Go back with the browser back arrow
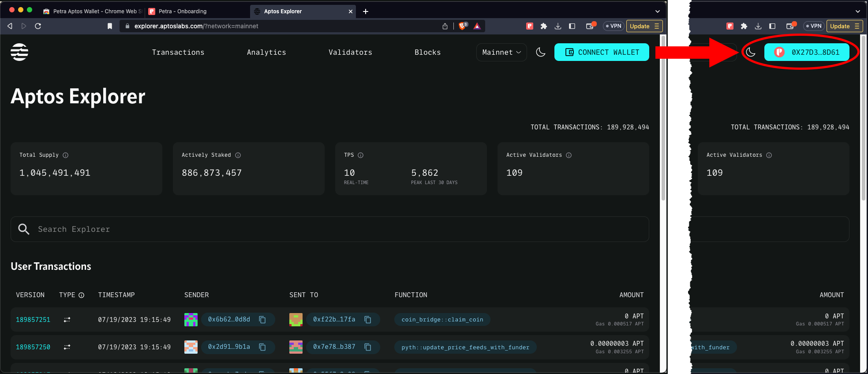868x374 pixels. pos(10,26)
